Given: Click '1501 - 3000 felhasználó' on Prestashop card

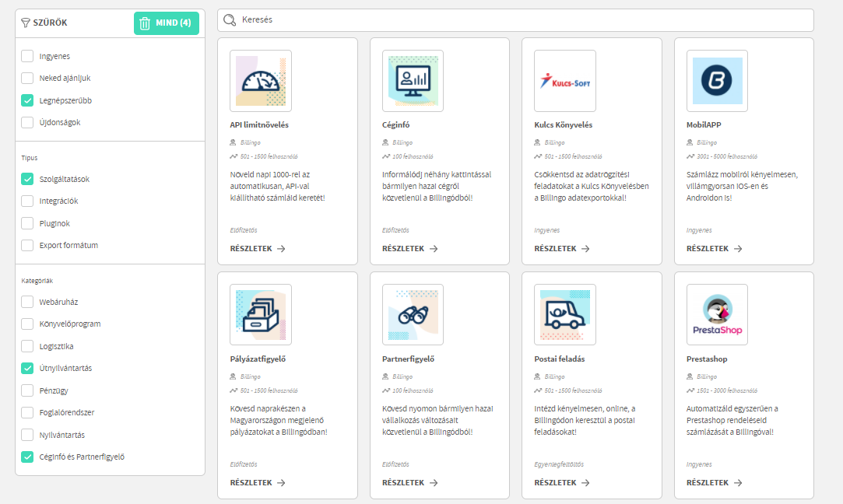Looking at the screenshot, I should (x=727, y=390).
